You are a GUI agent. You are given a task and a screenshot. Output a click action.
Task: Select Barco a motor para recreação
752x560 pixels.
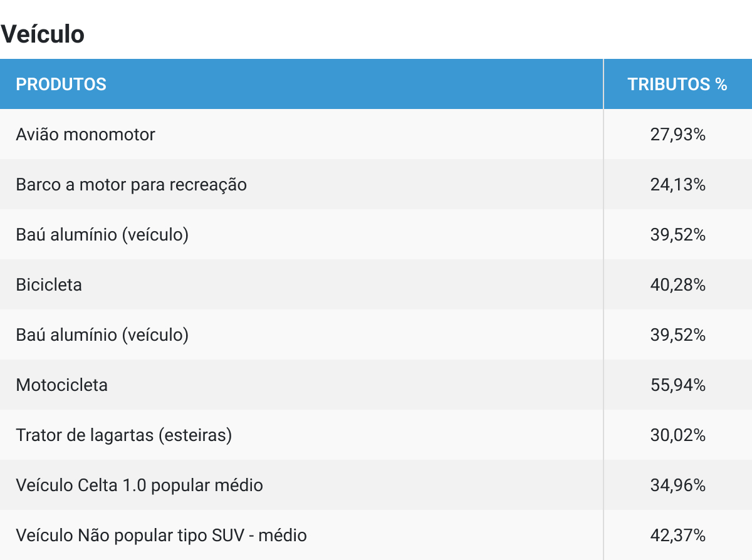tap(131, 185)
